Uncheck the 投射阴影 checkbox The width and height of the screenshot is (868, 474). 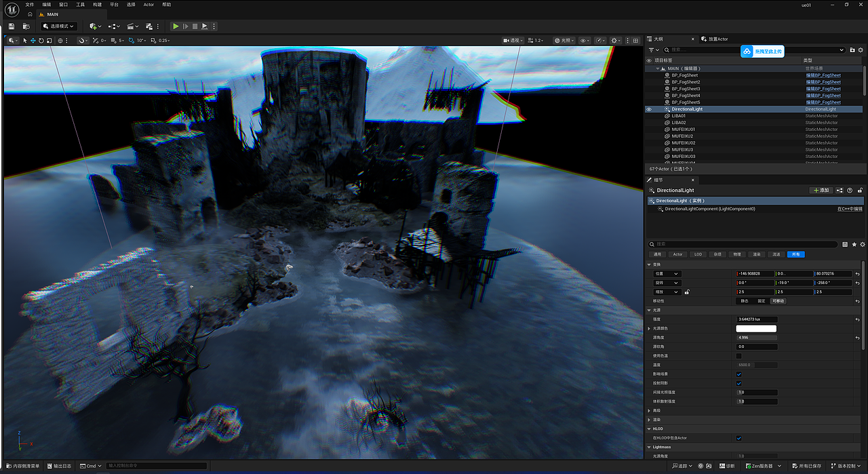tap(738, 383)
